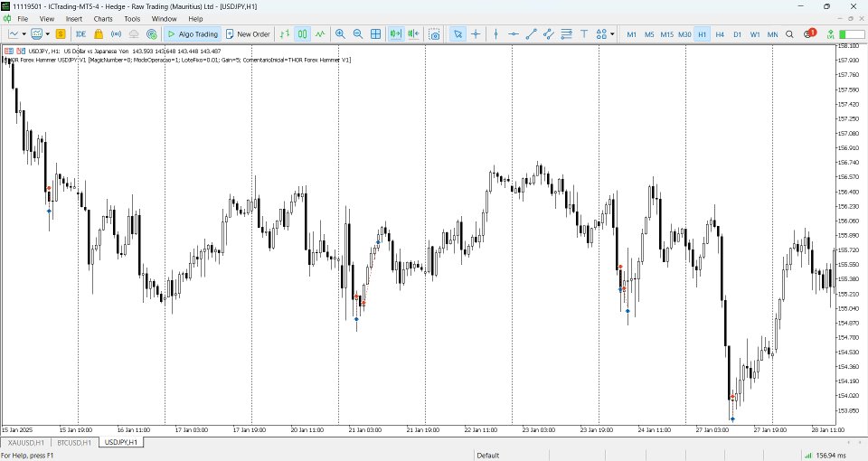Screen dimensions: 868x461
Task: Open the Market shopping bag icon
Action: (99, 33)
